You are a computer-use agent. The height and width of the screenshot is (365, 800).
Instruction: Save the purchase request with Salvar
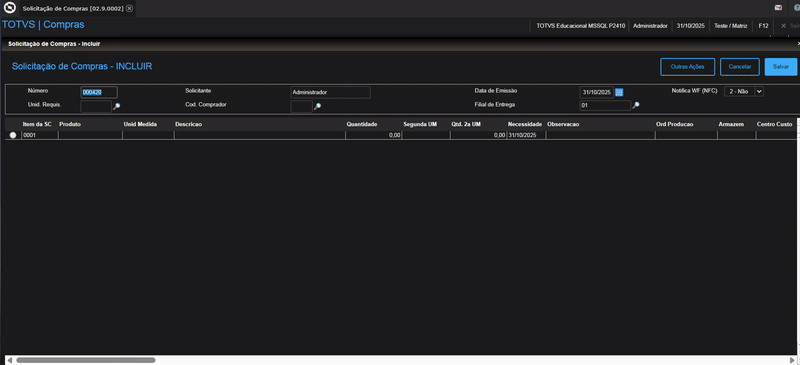tap(781, 67)
